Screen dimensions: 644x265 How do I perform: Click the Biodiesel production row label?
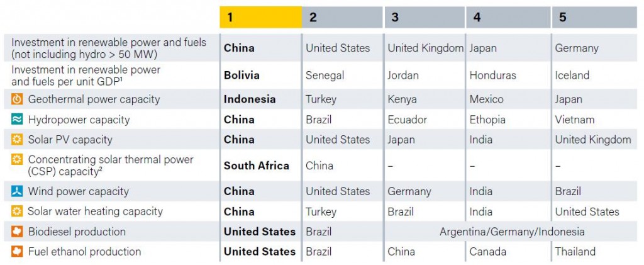[77, 232]
